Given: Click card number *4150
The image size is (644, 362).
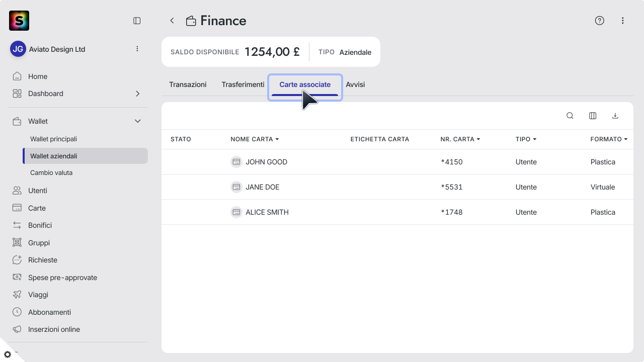Looking at the screenshot, I should pos(451,162).
